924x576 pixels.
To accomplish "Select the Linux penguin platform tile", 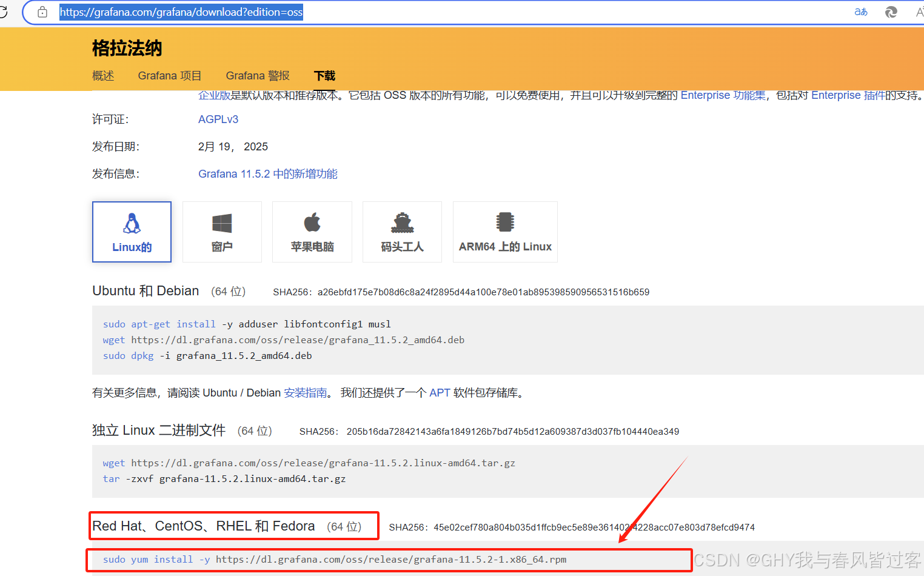I will pos(132,232).
